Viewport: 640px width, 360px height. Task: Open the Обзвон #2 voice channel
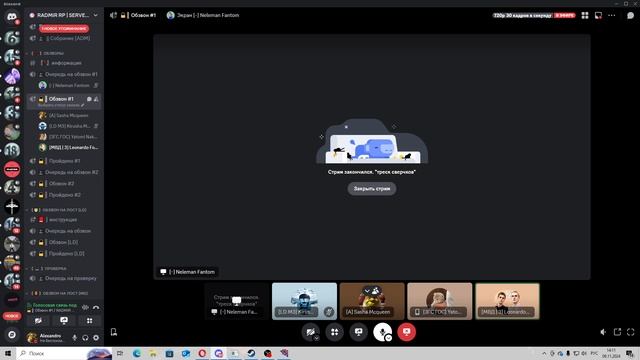click(64, 184)
